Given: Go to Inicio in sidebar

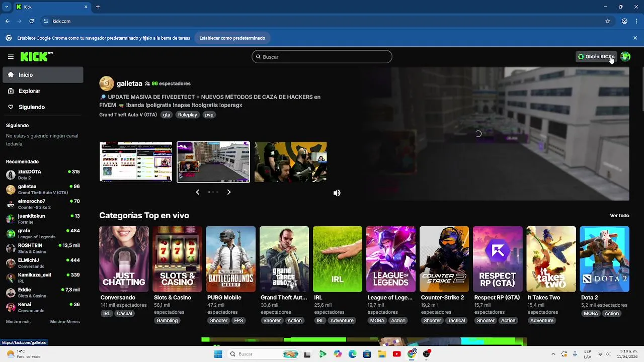Looking at the screenshot, I should 42,75.
